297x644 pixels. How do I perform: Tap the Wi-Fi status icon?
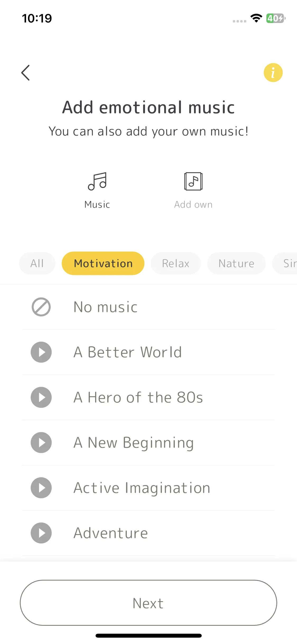(256, 18)
